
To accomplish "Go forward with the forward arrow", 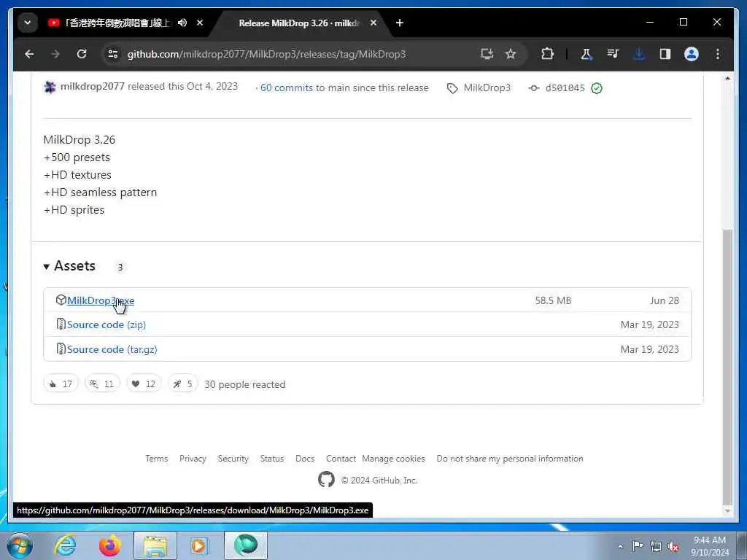I will pos(55,54).
